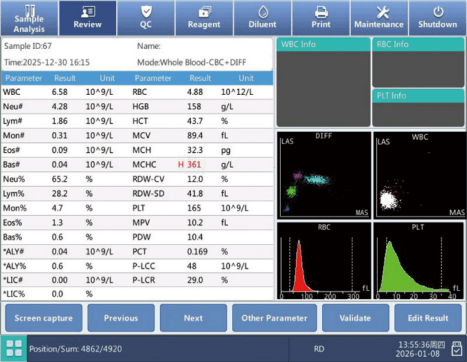Click the Shutdown power icon
Image resolution: width=467 pixels, height=362 pixels.
coord(438,12)
